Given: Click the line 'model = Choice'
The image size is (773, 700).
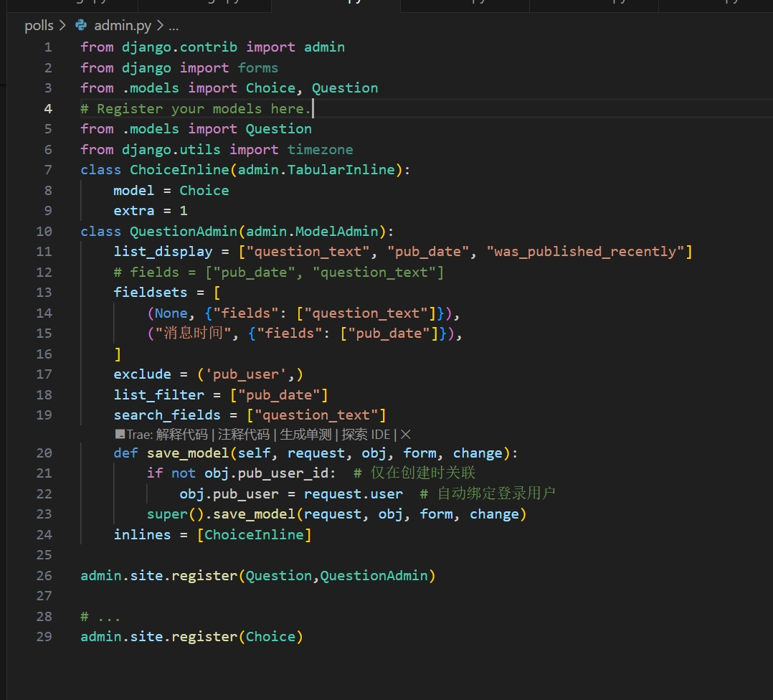Looking at the screenshot, I should (171, 191).
